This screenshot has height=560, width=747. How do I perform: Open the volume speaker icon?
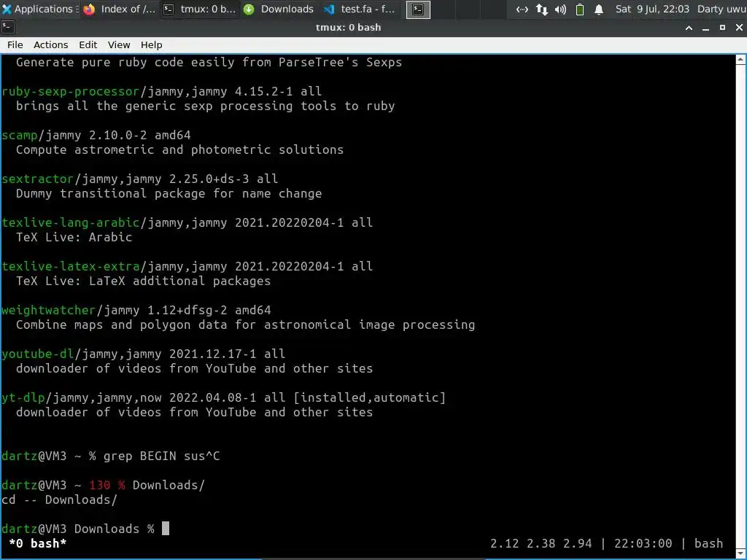pyautogui.click(x=561, y=9)
